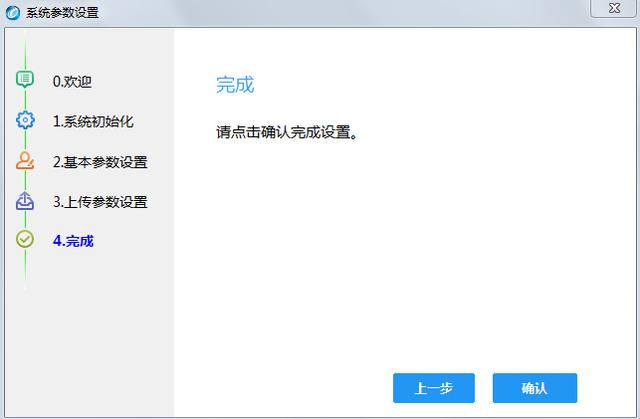Click the 系统参数设置 window title
640x419 pixels.
tap(62, 13)
